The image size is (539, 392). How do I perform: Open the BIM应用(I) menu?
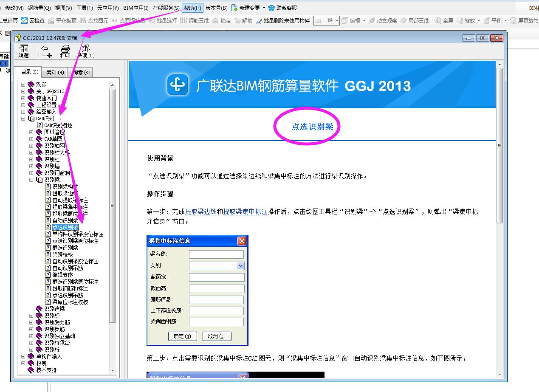tap(136, 8)
